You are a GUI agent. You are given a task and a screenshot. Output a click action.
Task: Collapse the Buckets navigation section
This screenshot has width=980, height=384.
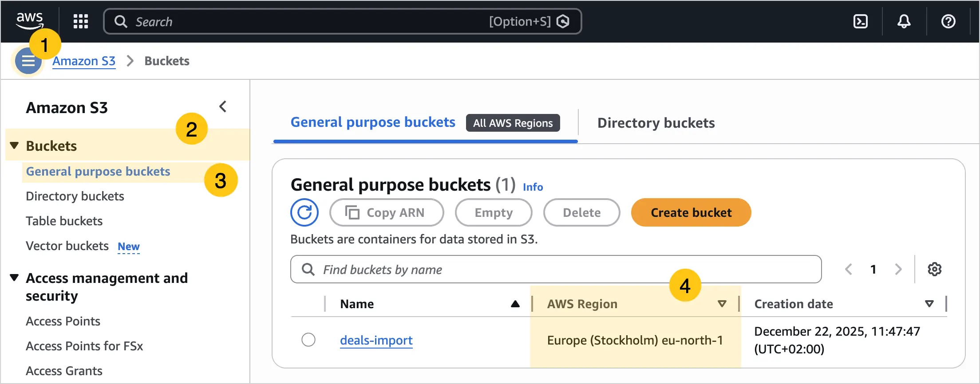14,145
